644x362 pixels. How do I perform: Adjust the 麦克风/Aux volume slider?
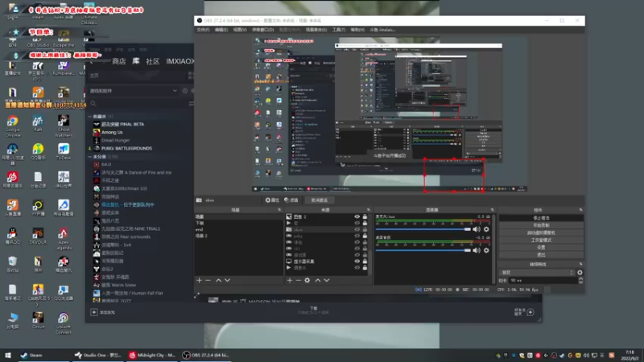coord(423,229)
